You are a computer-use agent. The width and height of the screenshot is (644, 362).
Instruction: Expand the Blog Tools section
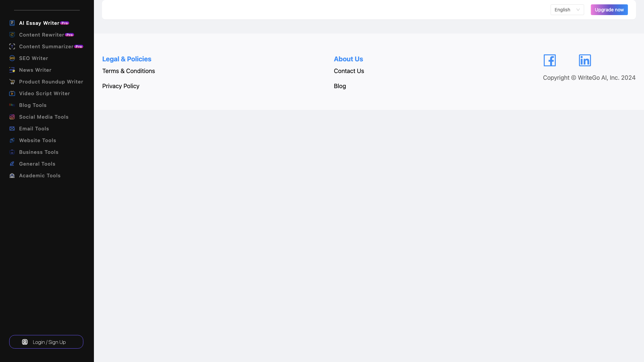click(x=33, y=105)
